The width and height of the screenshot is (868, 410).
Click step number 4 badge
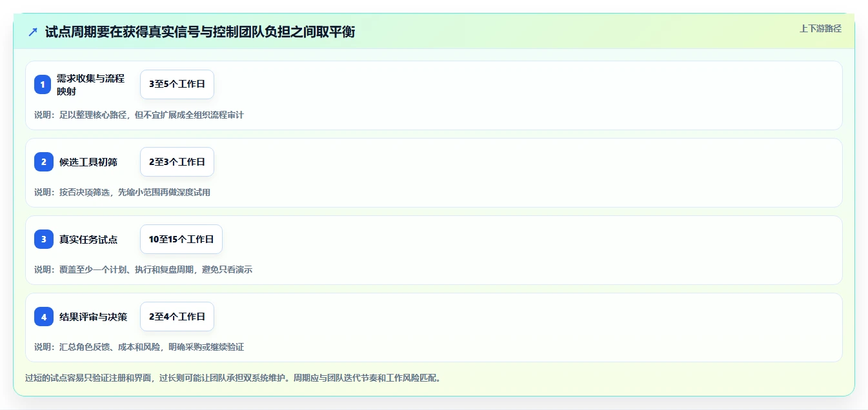coord(43,317)
